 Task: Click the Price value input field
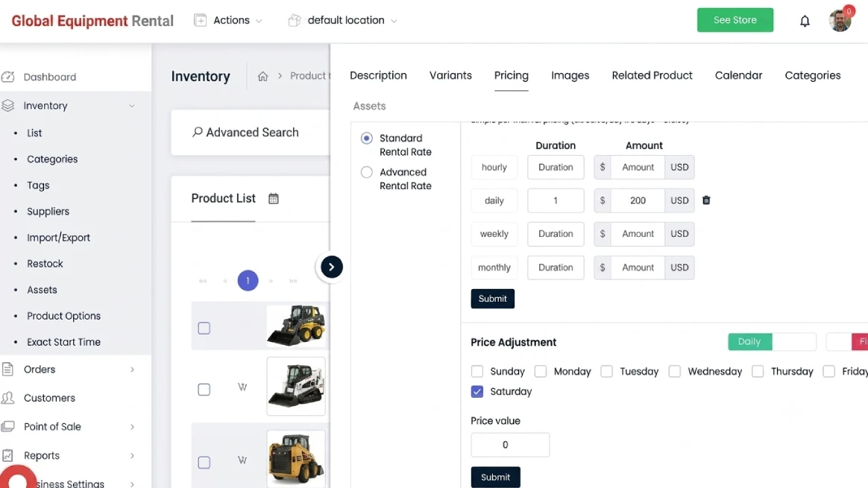coord(510,445)
